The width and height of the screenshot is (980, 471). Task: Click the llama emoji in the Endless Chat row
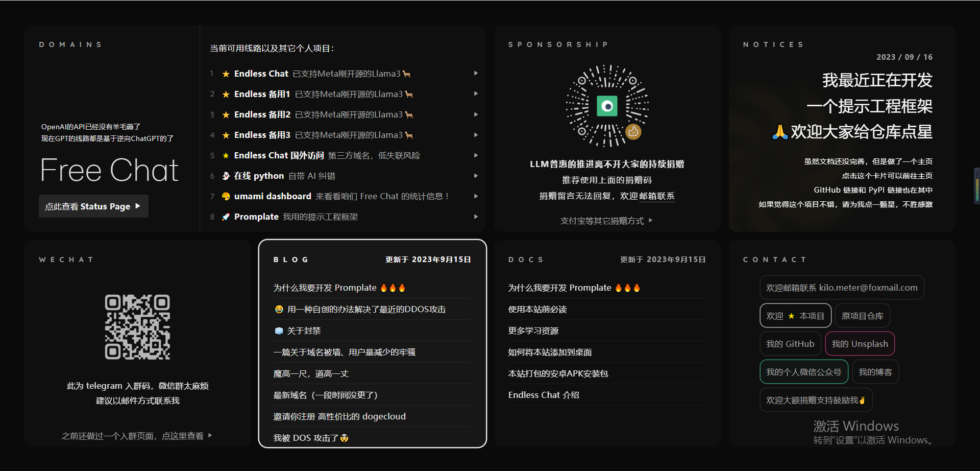pos(407,74)
